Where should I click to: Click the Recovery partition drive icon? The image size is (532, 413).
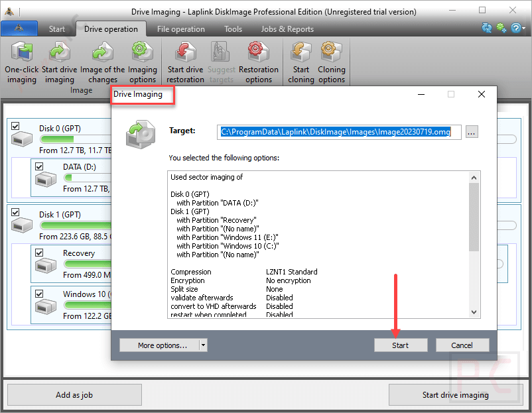pyautogui.click(x=46, y=265)
